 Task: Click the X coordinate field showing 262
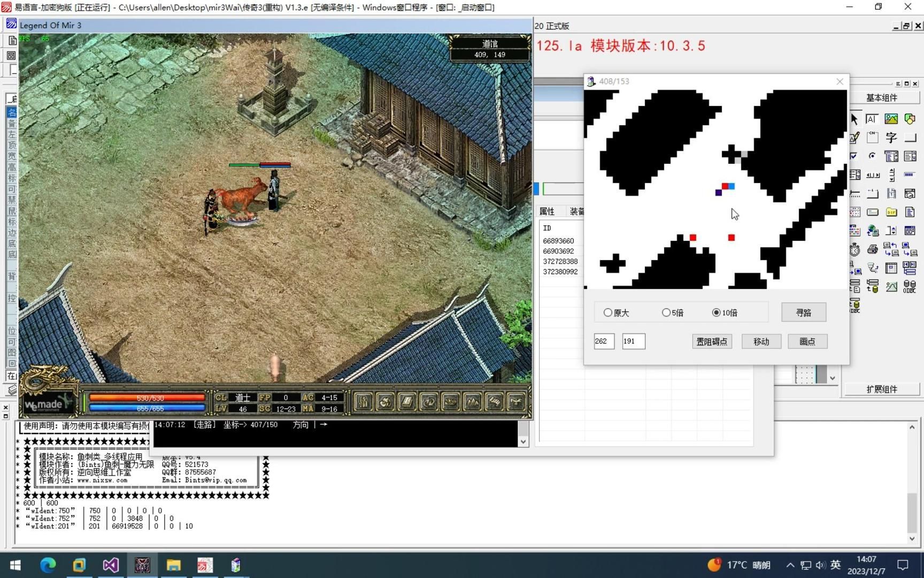[604, 341]
